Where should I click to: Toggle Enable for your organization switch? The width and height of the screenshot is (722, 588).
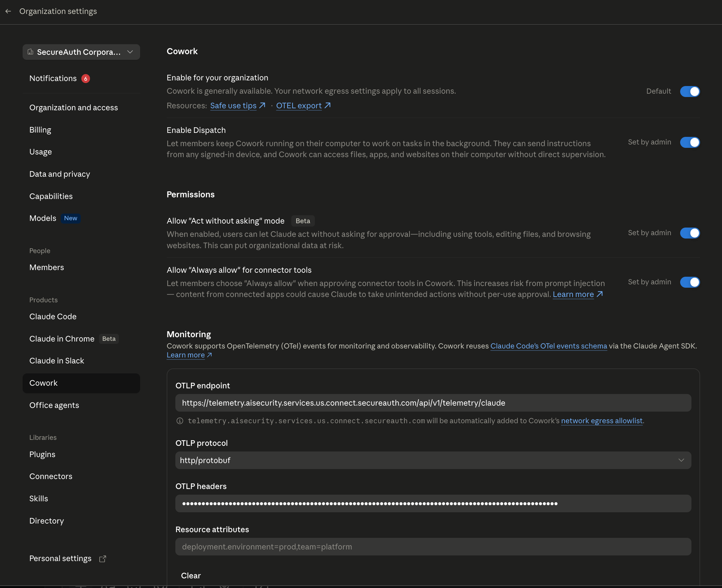click(x=690, y=91)
